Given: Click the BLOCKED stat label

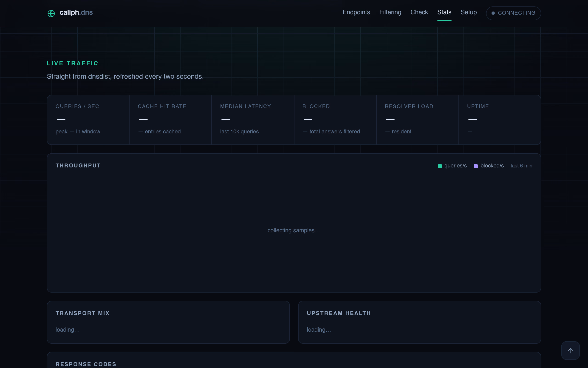Looking at the screenshot, I should pyautogui.click(x=316, y=106).
